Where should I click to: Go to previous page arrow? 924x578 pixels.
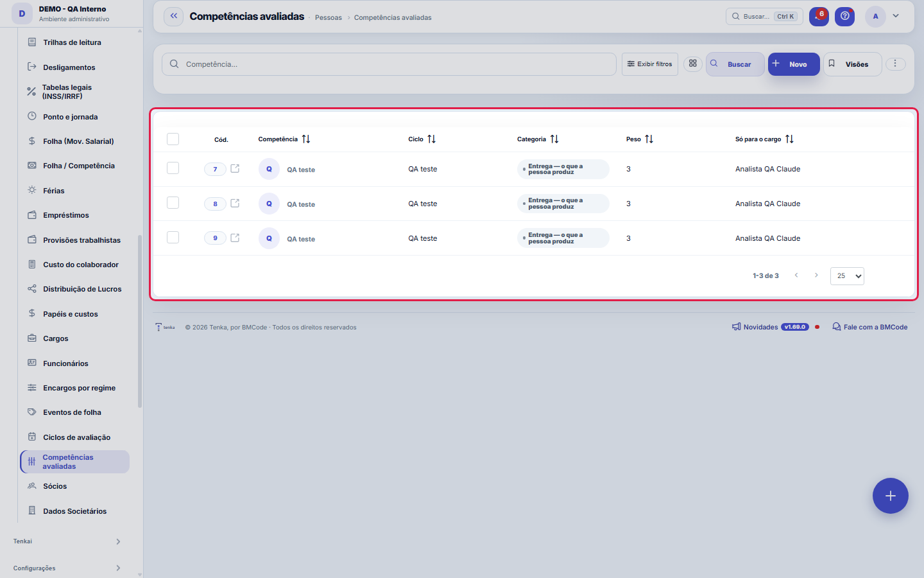(796, 276)
